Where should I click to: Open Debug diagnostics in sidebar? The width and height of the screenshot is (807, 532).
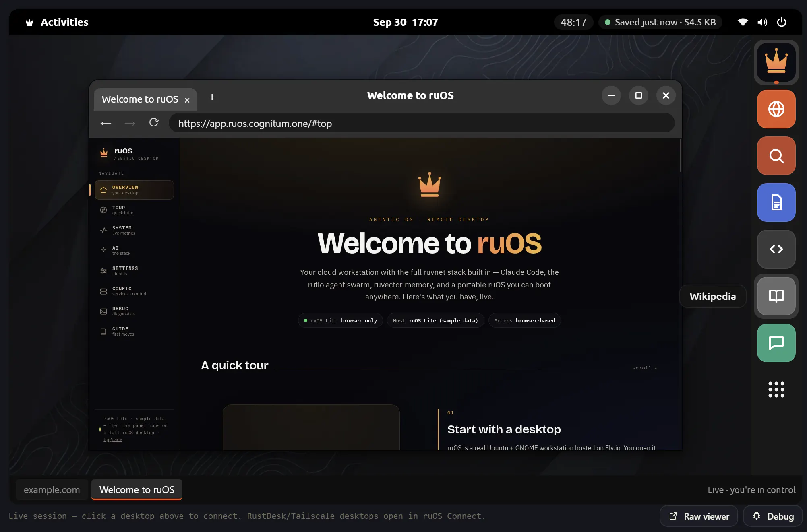pos(134,311)
